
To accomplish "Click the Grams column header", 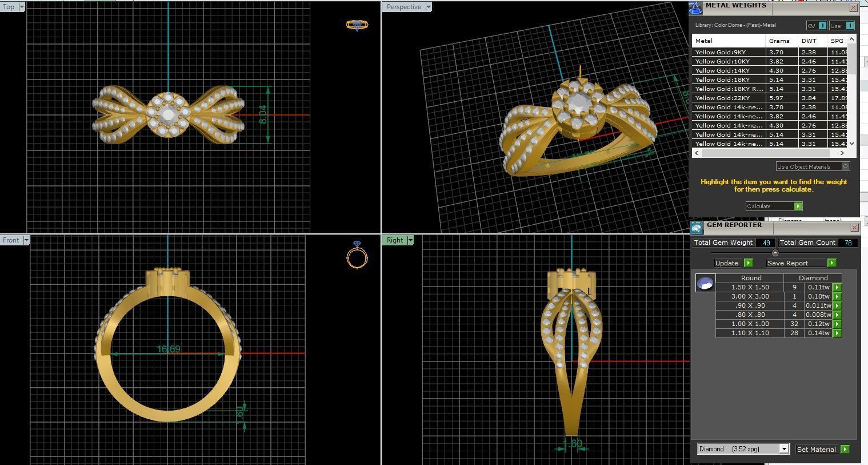I will pyautogui.click(x=782, y=41).
